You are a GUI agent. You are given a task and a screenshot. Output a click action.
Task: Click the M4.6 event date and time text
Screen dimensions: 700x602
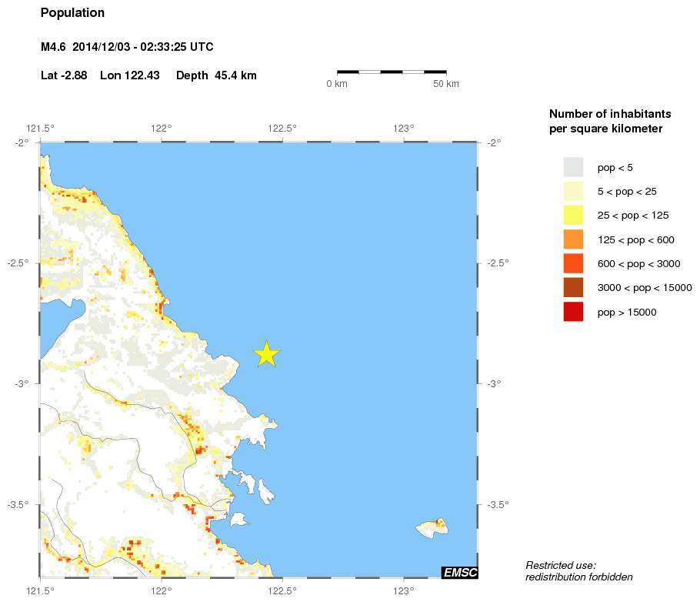pos(127,48)
